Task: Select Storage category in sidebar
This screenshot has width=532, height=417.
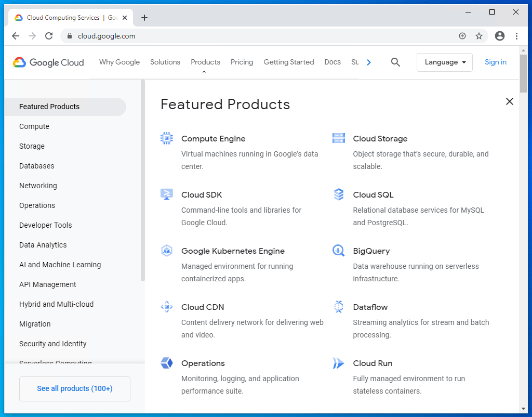Action: [32, 146]
